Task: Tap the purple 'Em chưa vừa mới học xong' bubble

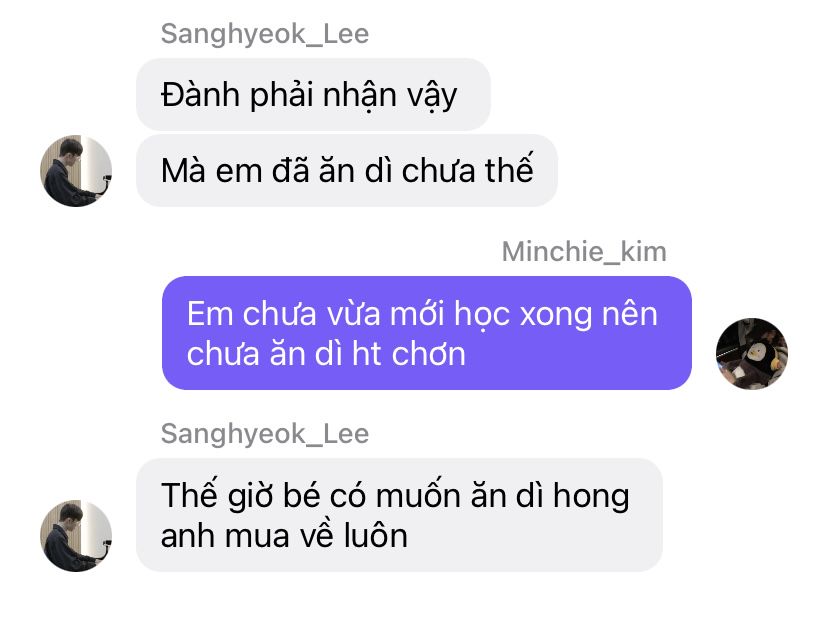Action: click(x=427, y=333)
